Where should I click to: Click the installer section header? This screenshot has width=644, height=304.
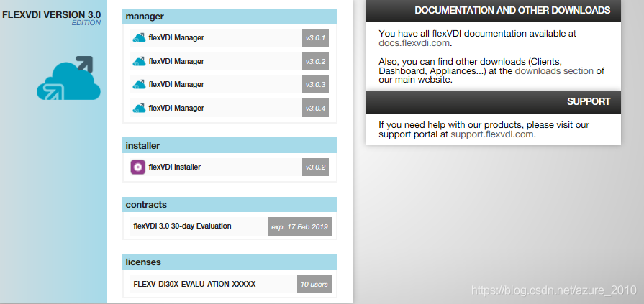[x=230, y=145]
